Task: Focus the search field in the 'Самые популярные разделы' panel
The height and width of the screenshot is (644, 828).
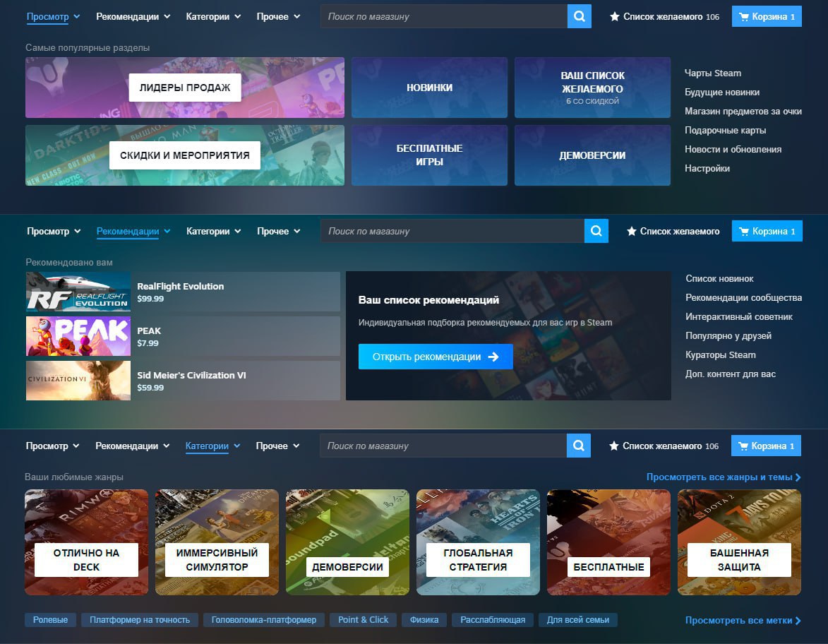Action: pos(444,16)
